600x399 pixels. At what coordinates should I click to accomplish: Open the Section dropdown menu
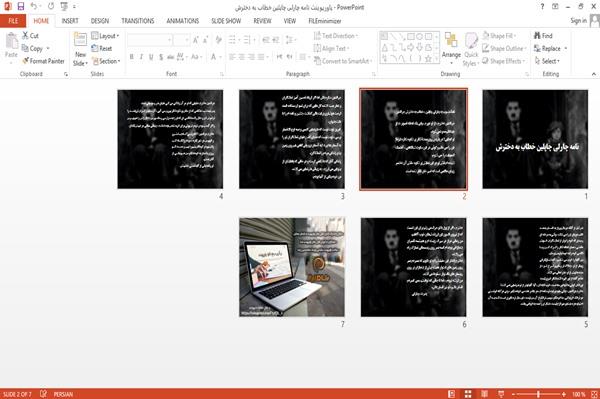coord(106,61)
